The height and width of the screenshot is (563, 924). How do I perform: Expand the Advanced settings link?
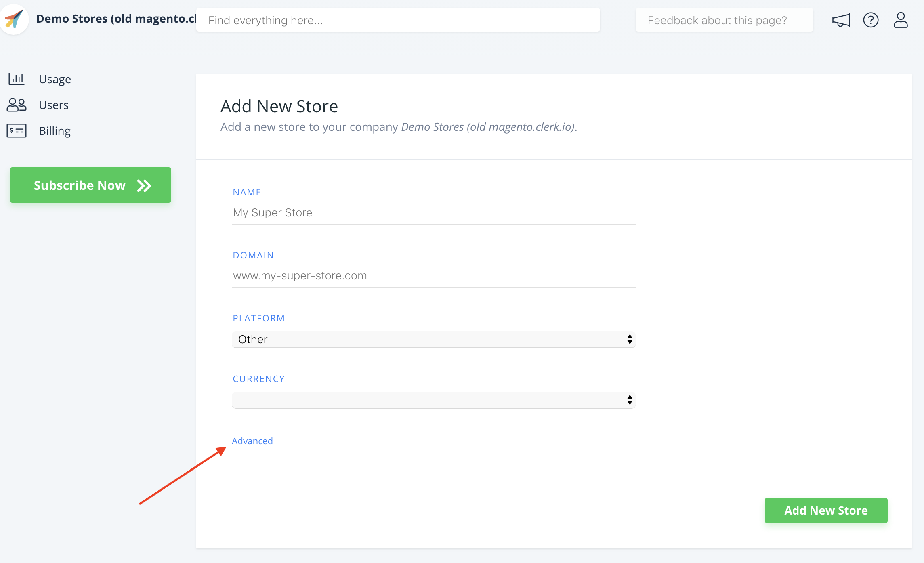(x=252, y=441)
